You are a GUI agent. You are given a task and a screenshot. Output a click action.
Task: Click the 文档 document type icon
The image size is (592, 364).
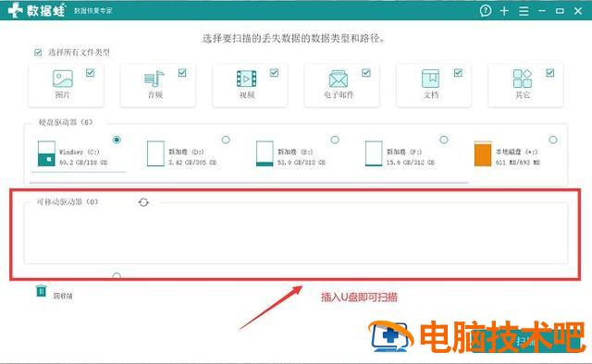[x=430, y=79]
